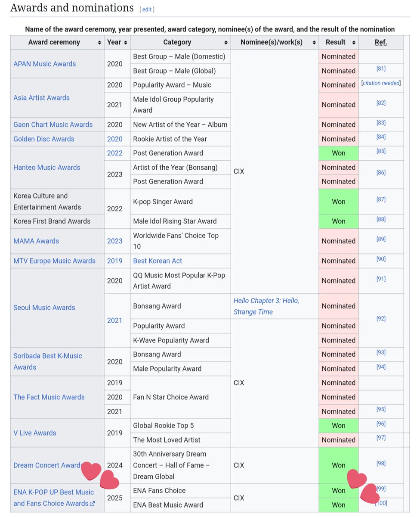Open Asia Artist Awards link
Viewport: 420px width, 517px height.
click(41, 98)
